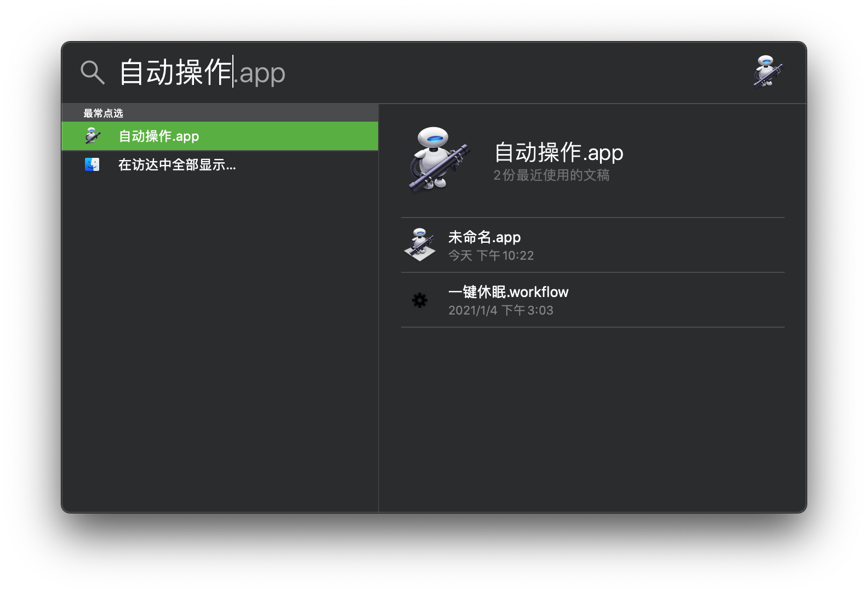The image size is (868, 594).
Task: Click the 自动操作.app preview title
Action: [x=558, y=152]
